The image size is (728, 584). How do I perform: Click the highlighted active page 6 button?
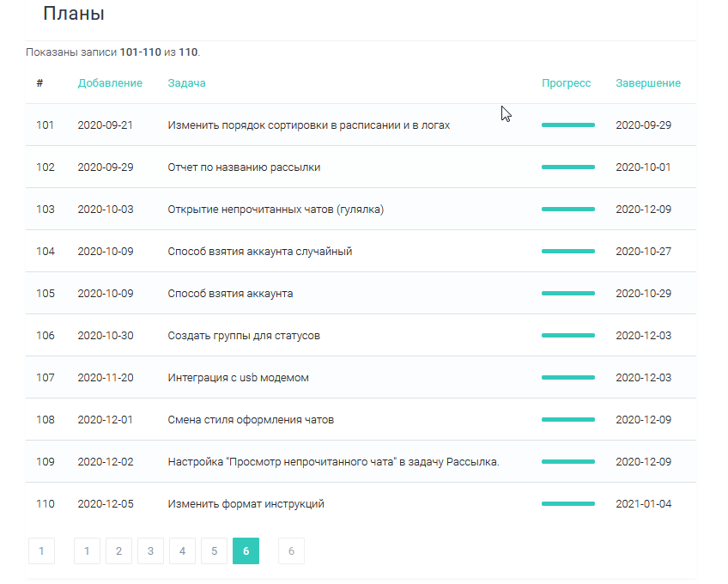point(246,551)
